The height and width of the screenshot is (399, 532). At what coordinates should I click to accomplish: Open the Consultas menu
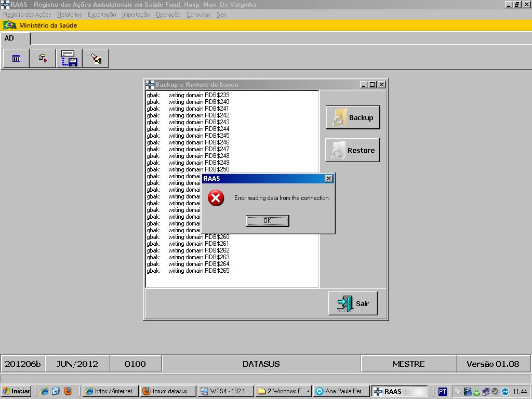[x=198, y=15]
